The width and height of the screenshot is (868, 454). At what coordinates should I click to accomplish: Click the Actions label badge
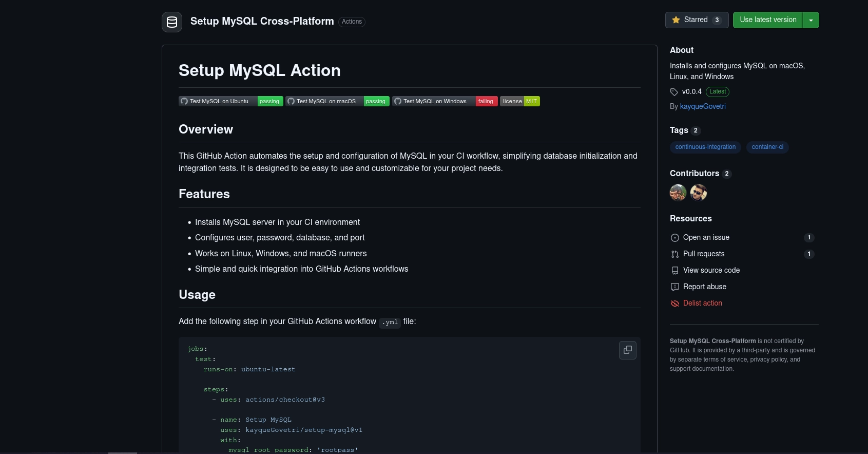352,22
